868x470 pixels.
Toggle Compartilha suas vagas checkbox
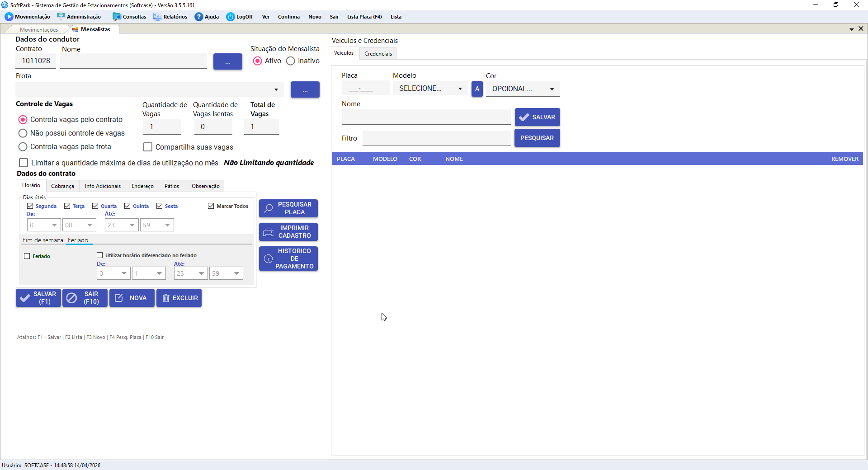(148, 147)
